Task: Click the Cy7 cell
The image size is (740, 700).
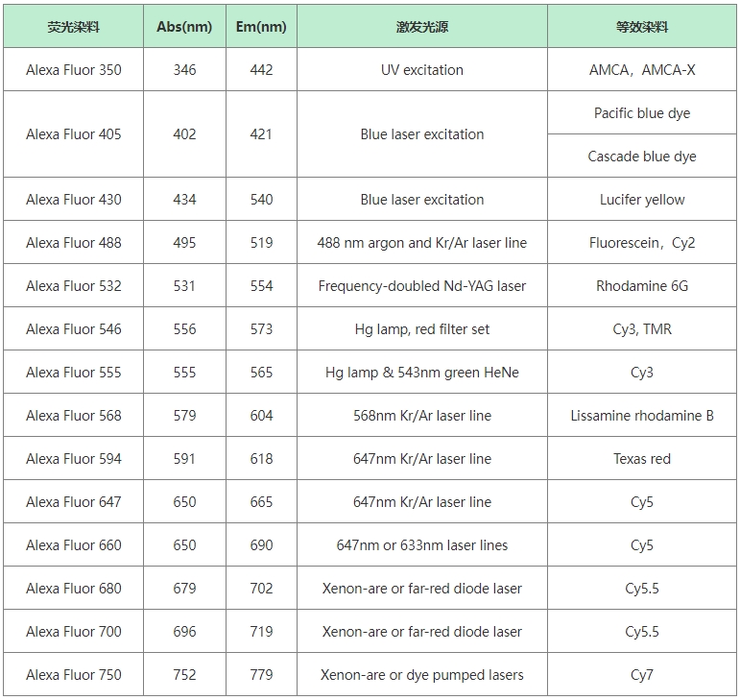Action: (642, 675)
